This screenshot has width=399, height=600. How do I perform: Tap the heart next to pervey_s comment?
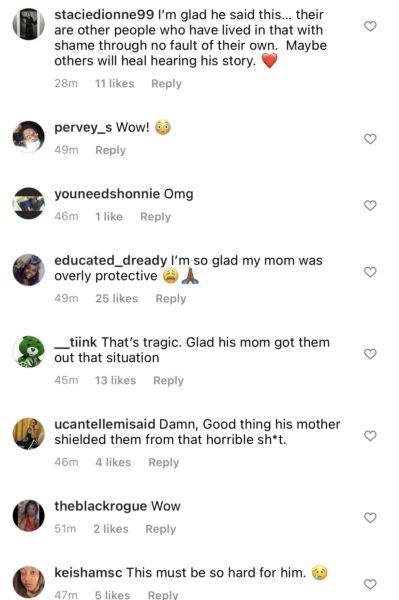click(x=370, y=139)
